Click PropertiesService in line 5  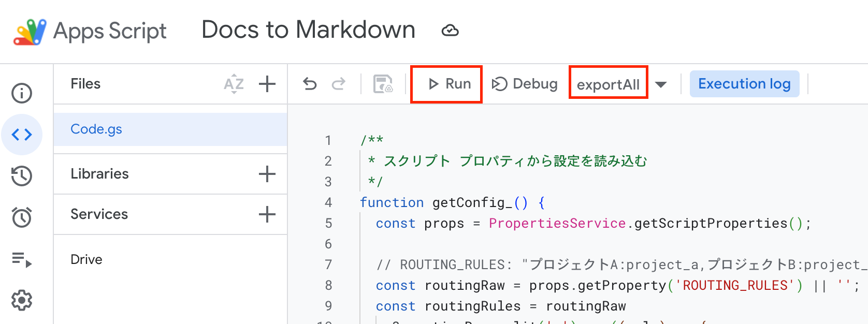pos(557,223)
